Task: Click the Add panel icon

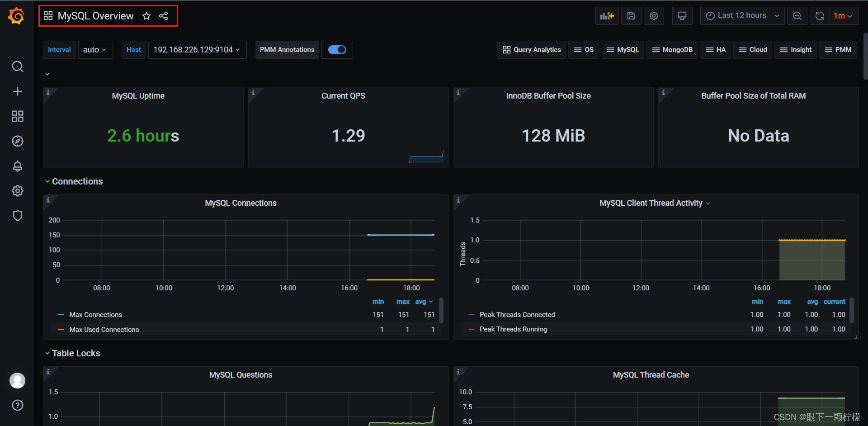Action: [607, 16]
